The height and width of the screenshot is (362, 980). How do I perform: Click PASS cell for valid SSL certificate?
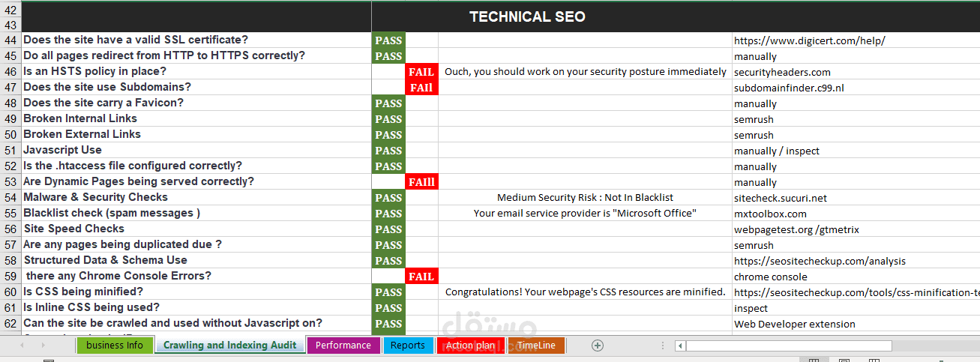click(x=388, y=40)
